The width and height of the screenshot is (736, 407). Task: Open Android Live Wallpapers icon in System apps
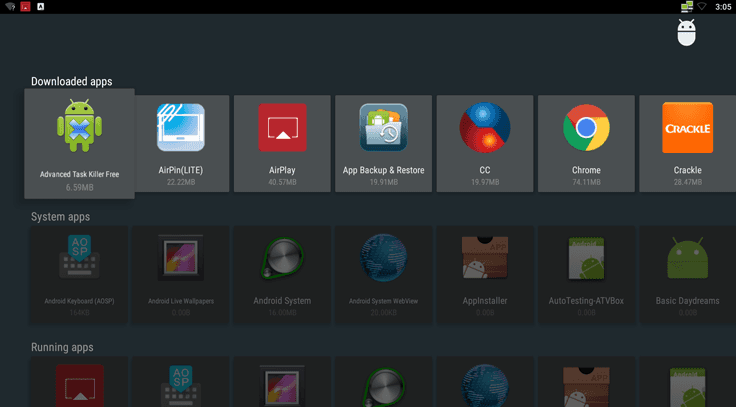(x=181, y=257)
